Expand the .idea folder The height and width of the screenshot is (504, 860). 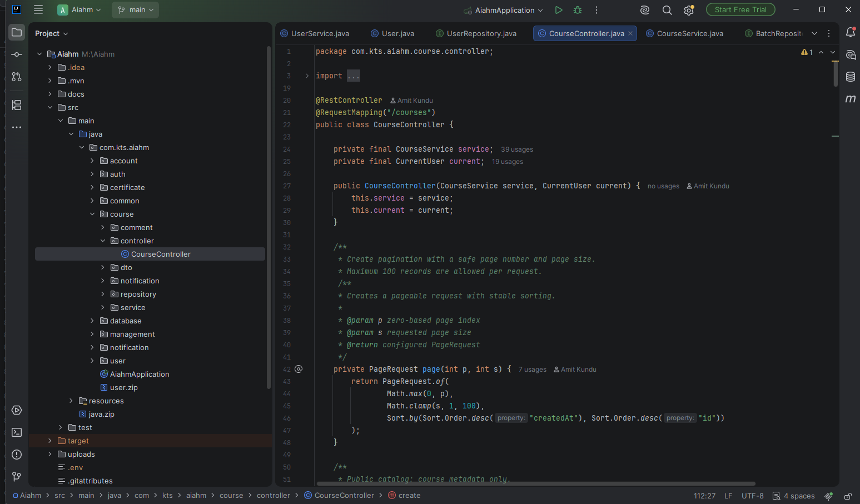tap(50, 67)
